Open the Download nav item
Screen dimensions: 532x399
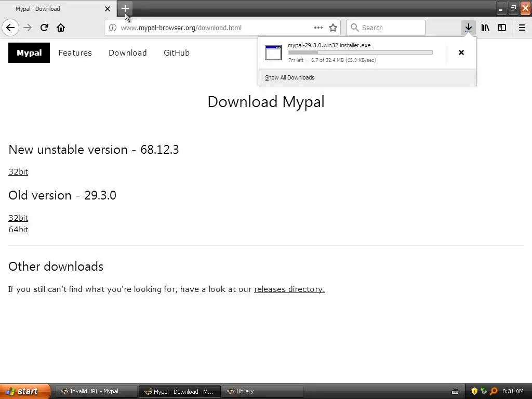click(128, 52)
